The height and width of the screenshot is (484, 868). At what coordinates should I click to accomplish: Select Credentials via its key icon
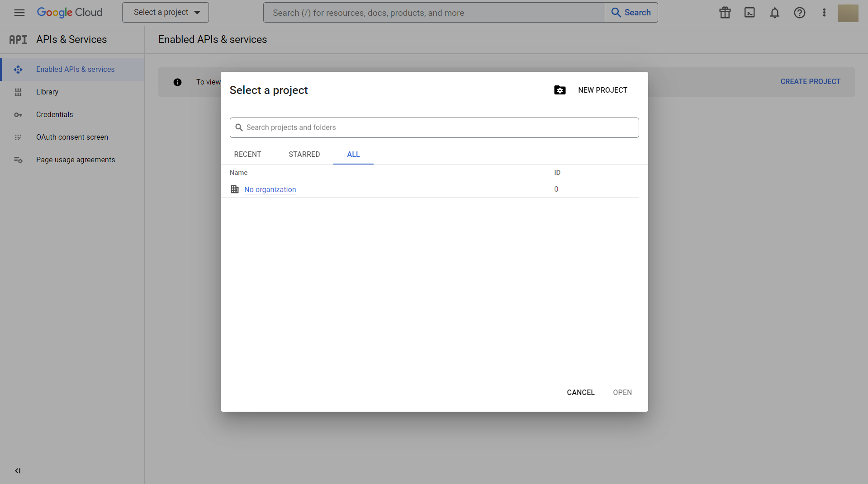18,114
